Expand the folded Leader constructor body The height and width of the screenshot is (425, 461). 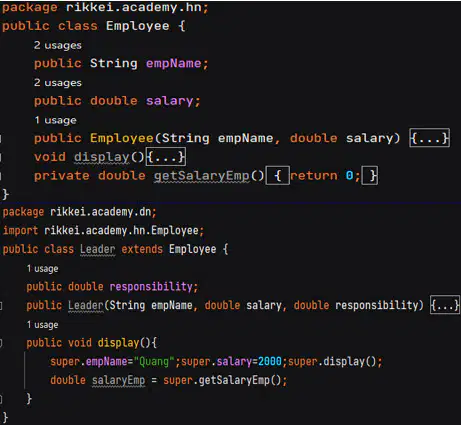coord(445,305)
